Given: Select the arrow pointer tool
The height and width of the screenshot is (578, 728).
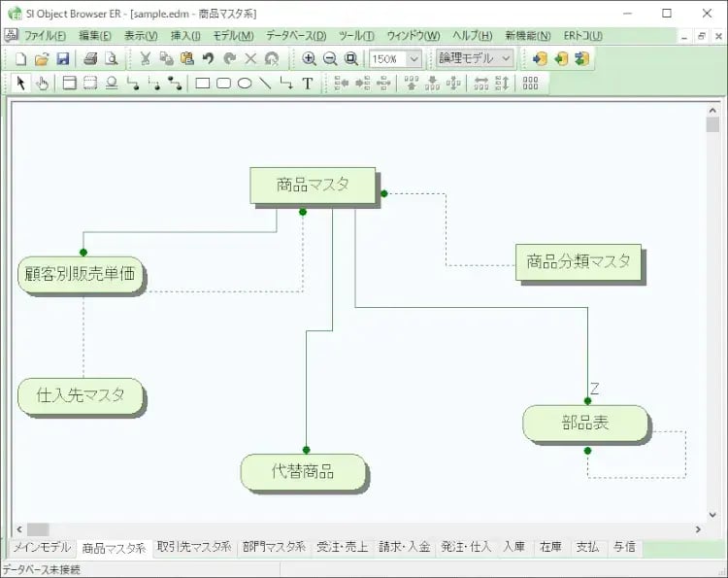Looking at the screenshot, I should coord(21,84).
